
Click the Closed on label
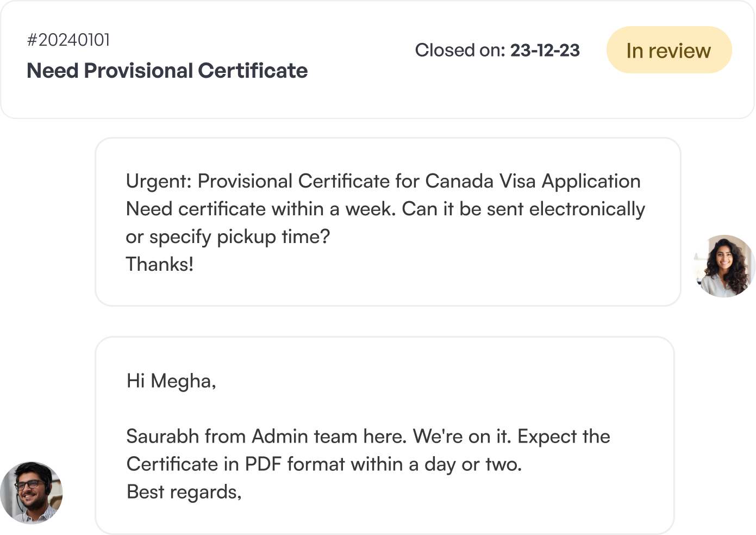460,50
